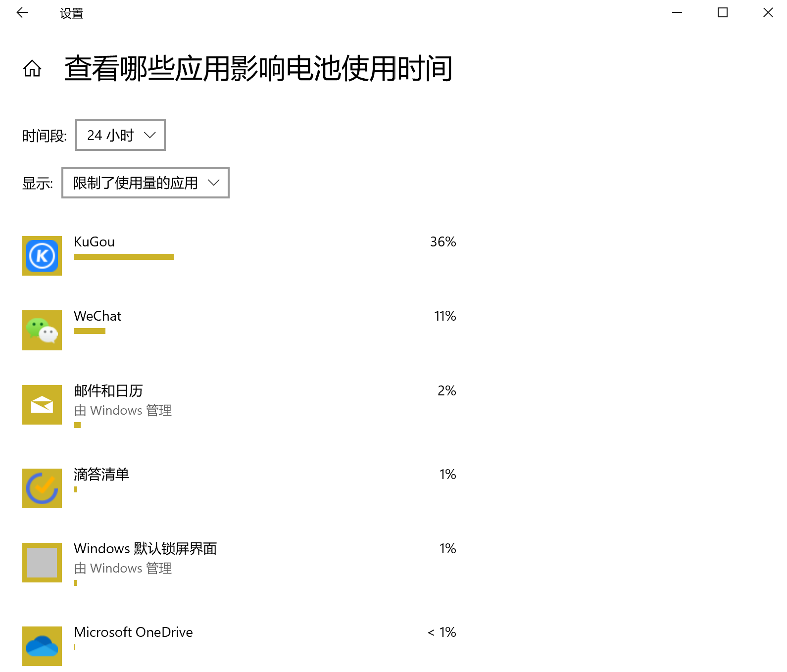Open the 24 小时 time period dropdown
Viewport: 787px width, 672px height.
[120, 135]
